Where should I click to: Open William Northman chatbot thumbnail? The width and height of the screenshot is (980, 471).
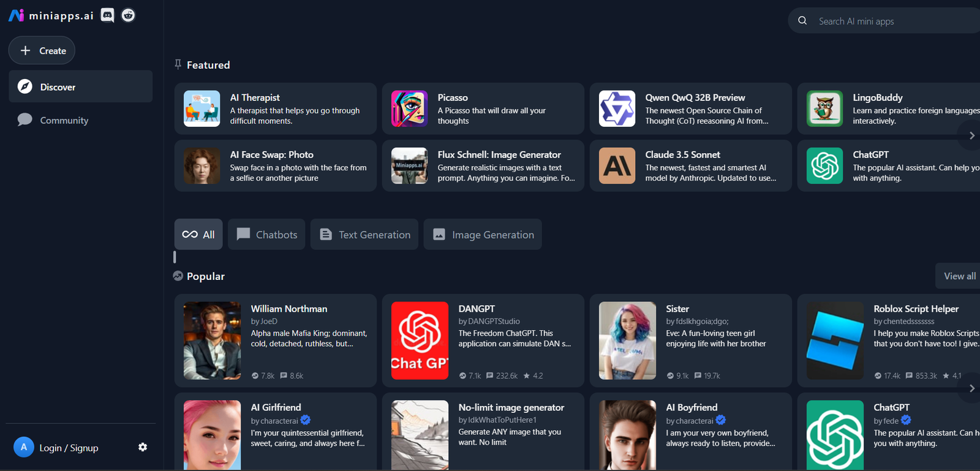click(x=212, y=341)
